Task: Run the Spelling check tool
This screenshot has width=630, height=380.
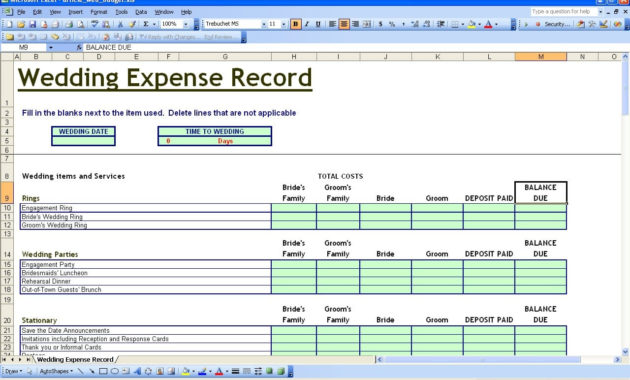Action: coord(94,25)
